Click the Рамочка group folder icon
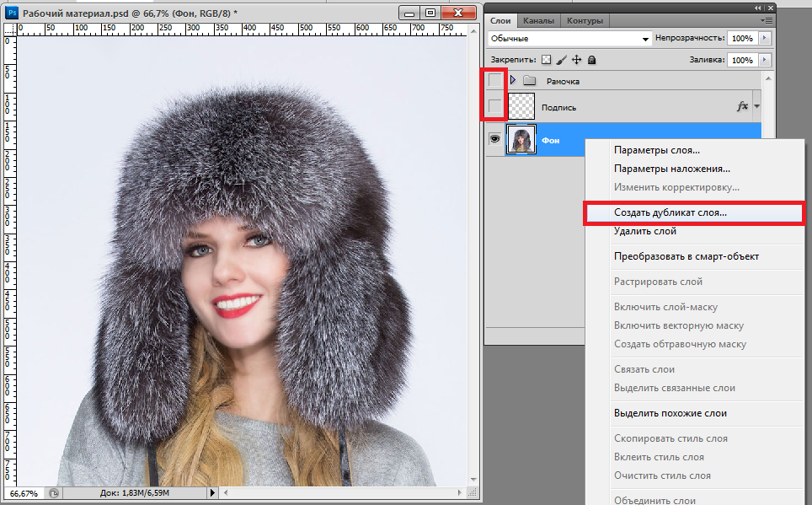 [529, 81]
